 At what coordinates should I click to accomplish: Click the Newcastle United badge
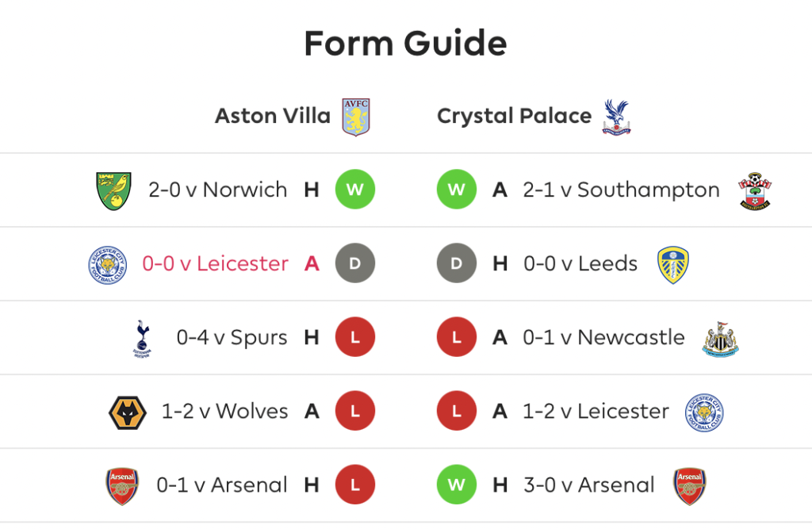coord(720,339)
